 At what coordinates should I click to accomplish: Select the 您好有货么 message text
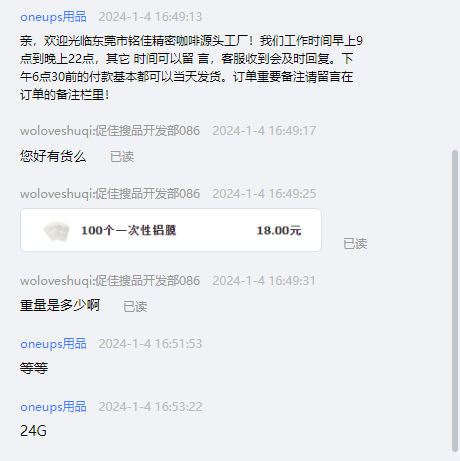pos(53,156)
